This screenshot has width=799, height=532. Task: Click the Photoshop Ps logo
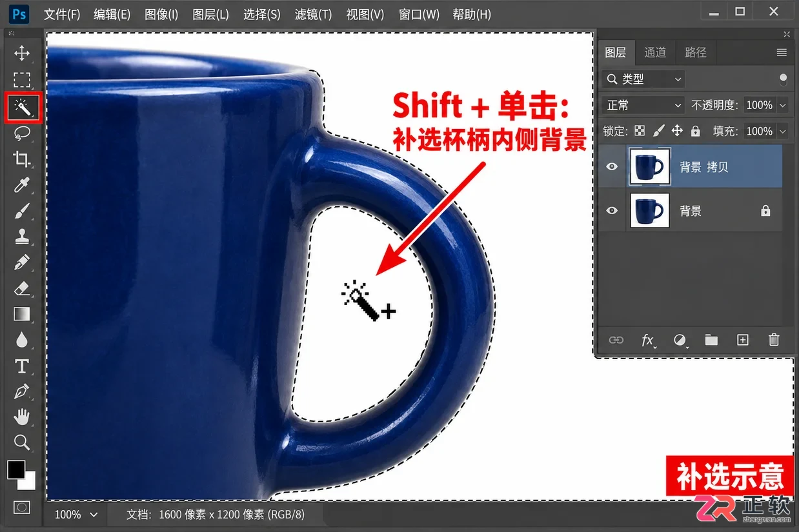point(20,14)
